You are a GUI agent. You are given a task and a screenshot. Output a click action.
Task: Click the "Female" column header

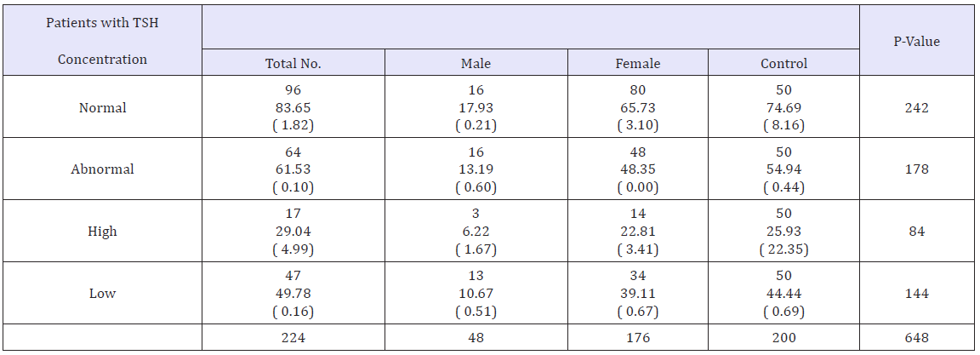(638, 63)
